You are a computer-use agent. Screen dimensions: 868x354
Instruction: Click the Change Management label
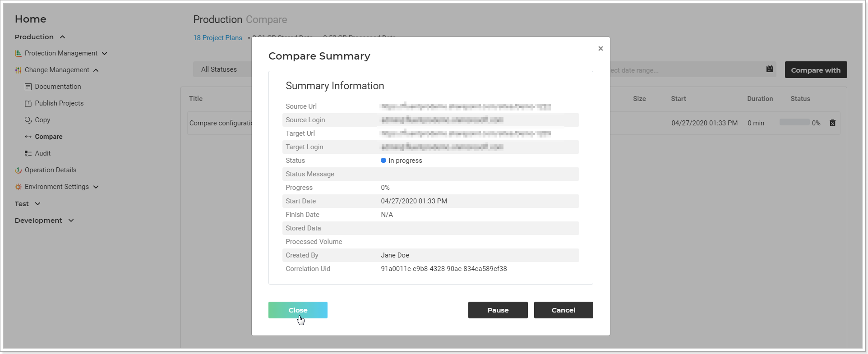tap(57, 70)
